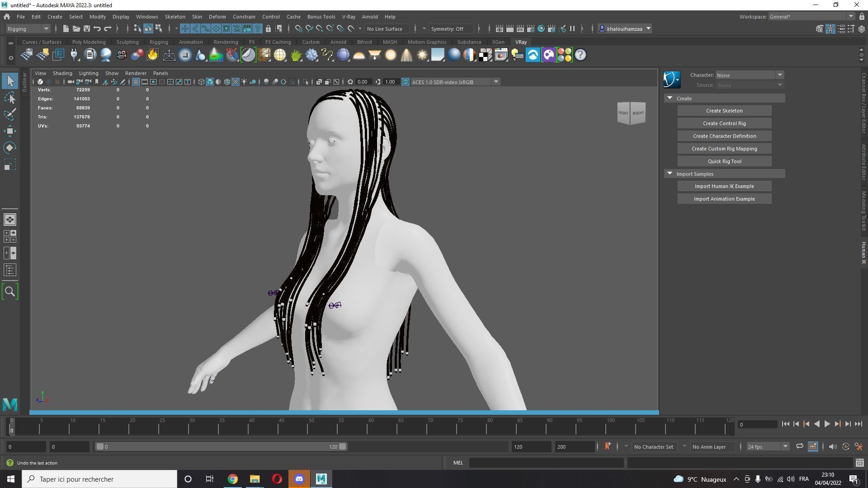Click the V-Ray help question mark icon
The image size is (868, 488).
coord(580,55)
